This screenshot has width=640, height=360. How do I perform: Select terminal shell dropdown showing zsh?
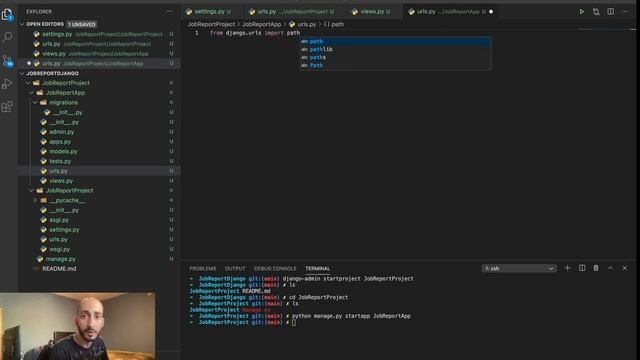click(x=519, y=269)
